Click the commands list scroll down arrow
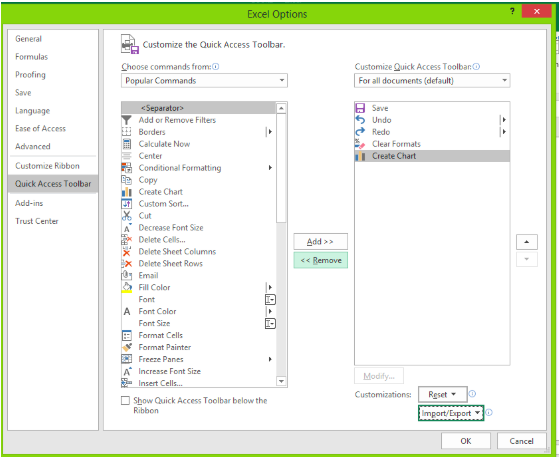The image size is (559, 458). click(x=281, y=381)
